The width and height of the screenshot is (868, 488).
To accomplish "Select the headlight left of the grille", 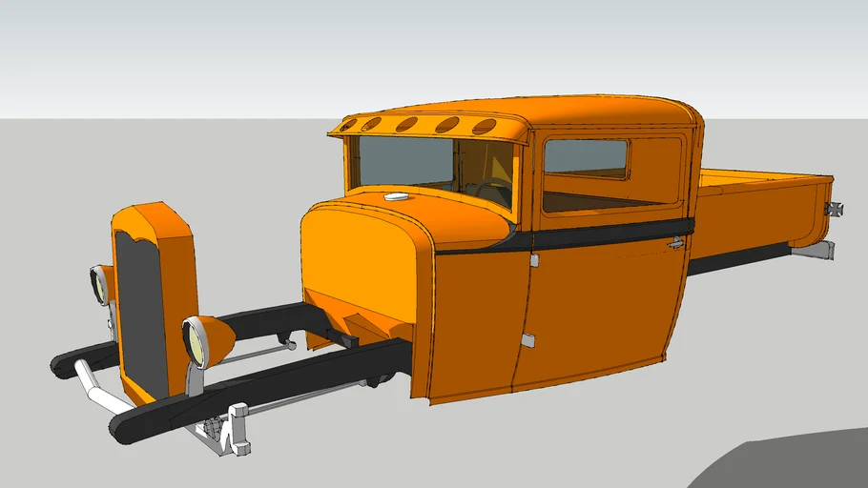I will (100, 285).
